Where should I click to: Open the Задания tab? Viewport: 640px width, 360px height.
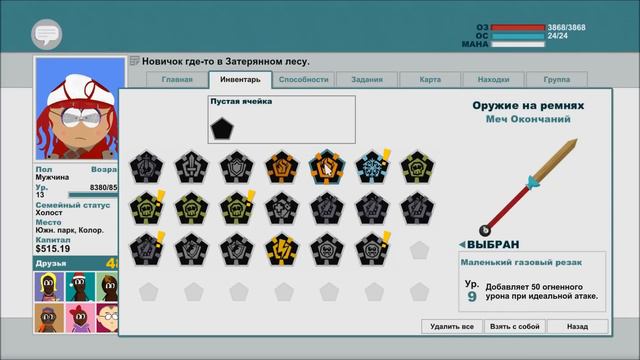(367, 80)
